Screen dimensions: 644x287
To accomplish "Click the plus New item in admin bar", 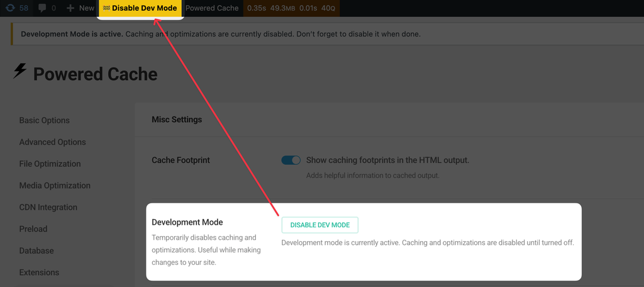I will [x=80, y=8].
